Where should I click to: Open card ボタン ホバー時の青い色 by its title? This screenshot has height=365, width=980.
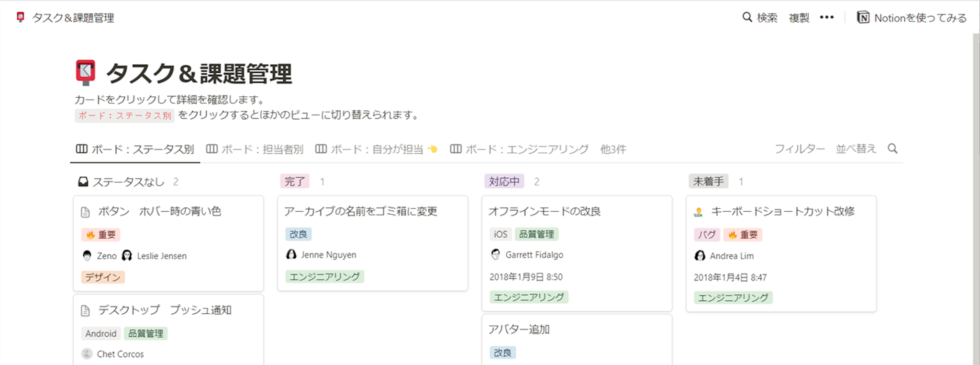click(160, 211)
